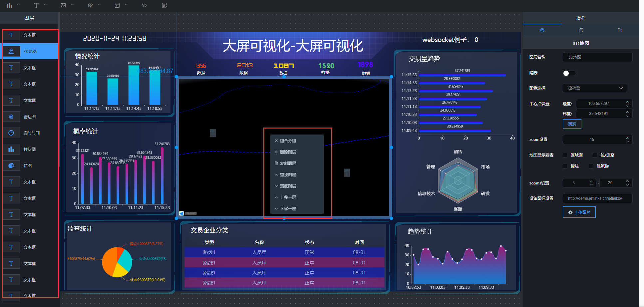Check the 建筑物 checkbox
The image size is (644, 307).
591,166
